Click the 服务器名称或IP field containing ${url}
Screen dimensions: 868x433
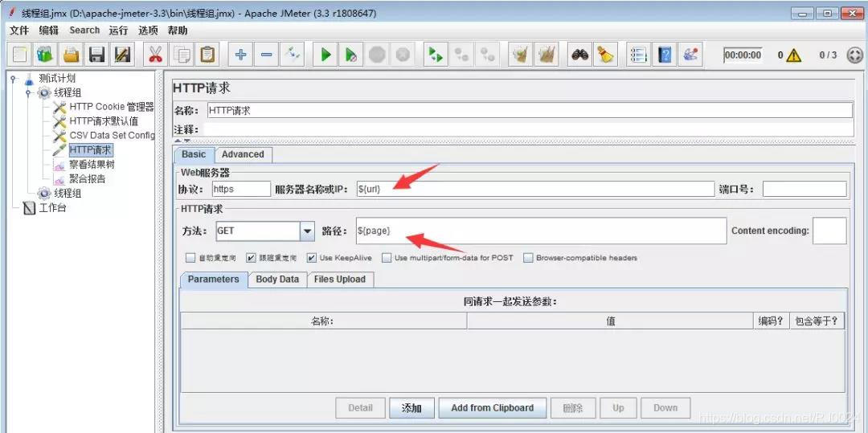[534, 189]
